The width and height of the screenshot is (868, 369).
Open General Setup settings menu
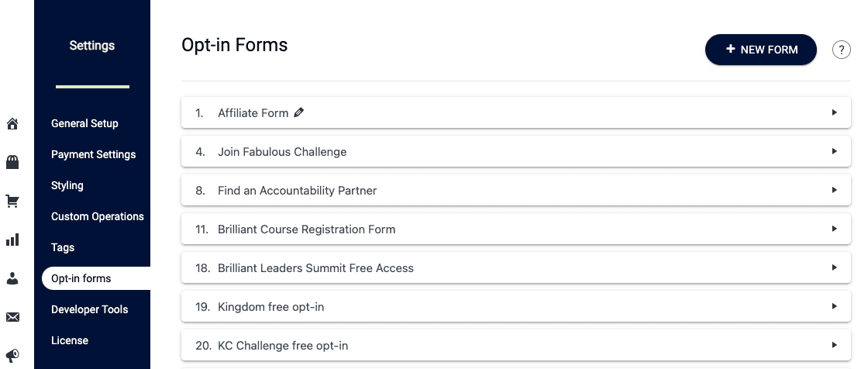tap(84, 123)
